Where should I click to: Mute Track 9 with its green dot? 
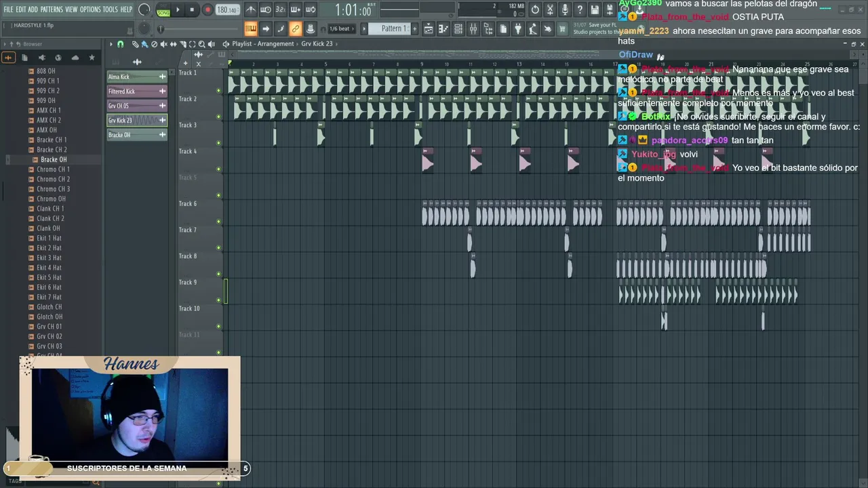(218, 300)
